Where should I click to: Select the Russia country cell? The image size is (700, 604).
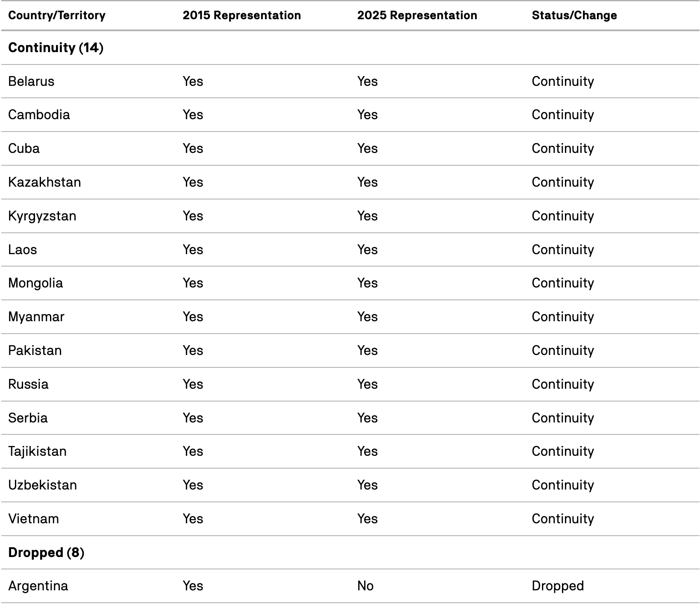(28, 384)
